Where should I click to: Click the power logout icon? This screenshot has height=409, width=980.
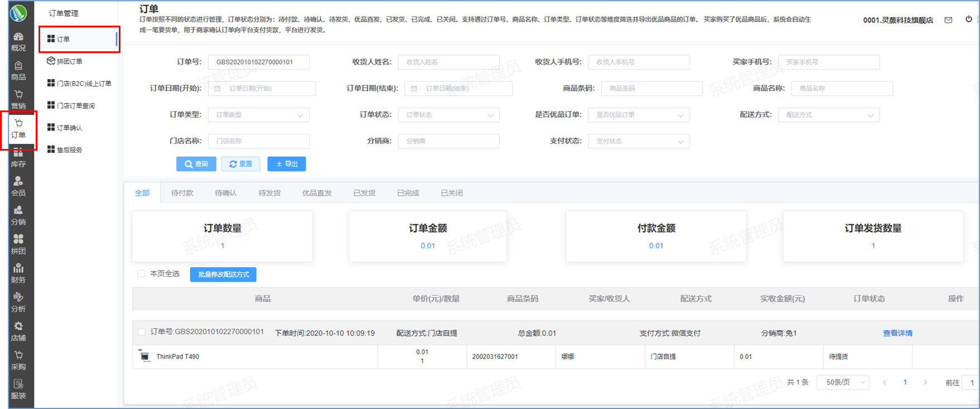click(969, 19)
